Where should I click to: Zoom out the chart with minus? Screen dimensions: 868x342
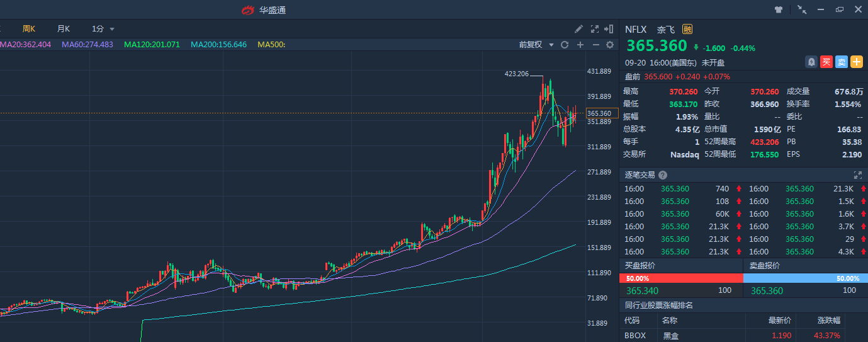click(x=595, y=45)
